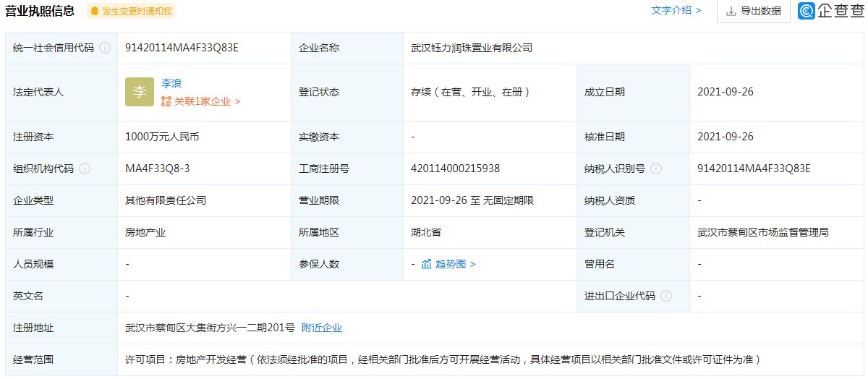The width and height of the screenshot is (868, 379).
Task: Select 1000万元人民币 registered capital
Action: 161,137
